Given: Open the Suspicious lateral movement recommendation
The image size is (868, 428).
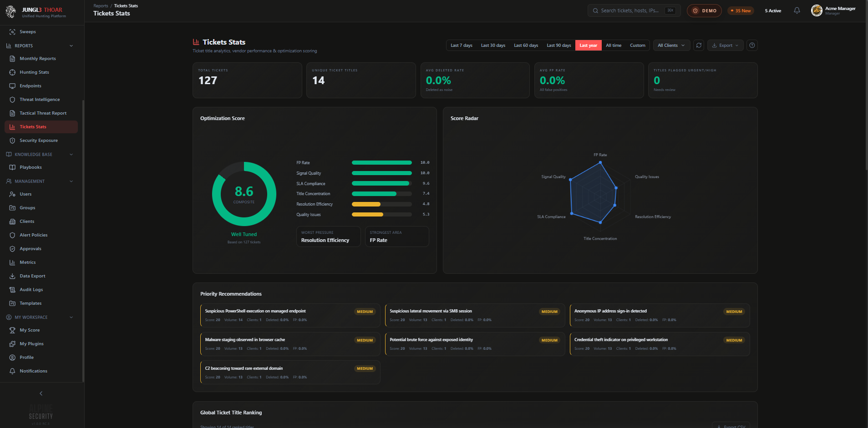Looking at the screenshot, I should tap(475, 315).
